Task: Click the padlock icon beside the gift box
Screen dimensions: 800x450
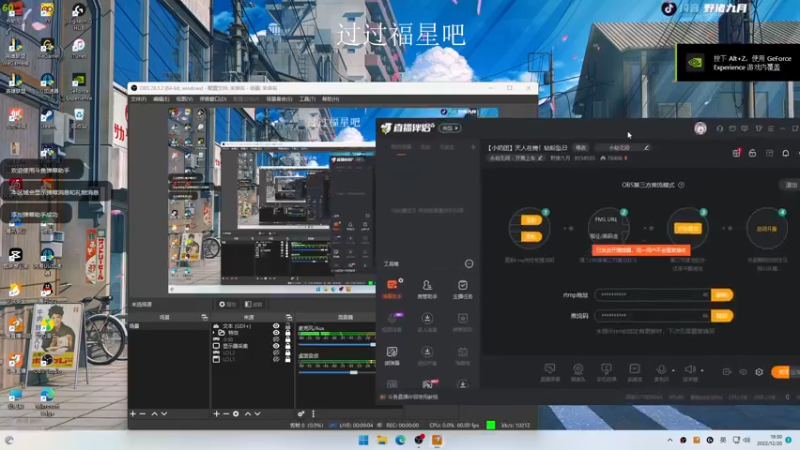Action: coord(753,153)
